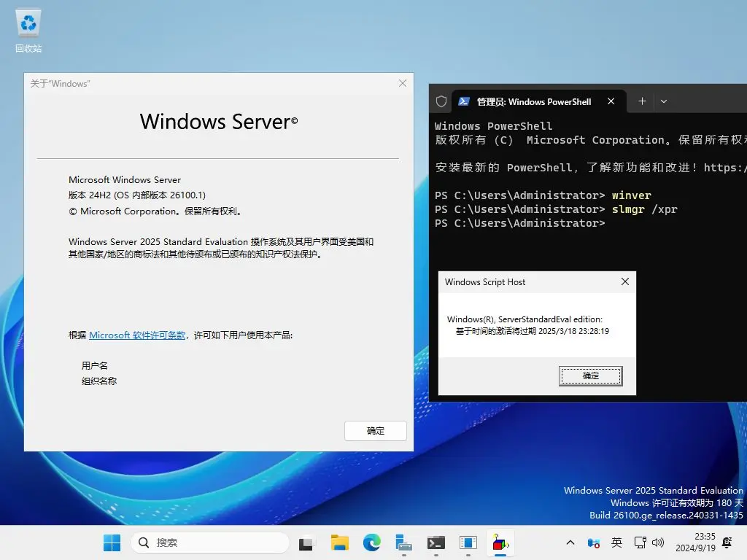The image size is (747, 560).
Task: Select the Administrator Windows PowerShell tab
Action: [x=533, y=102]
